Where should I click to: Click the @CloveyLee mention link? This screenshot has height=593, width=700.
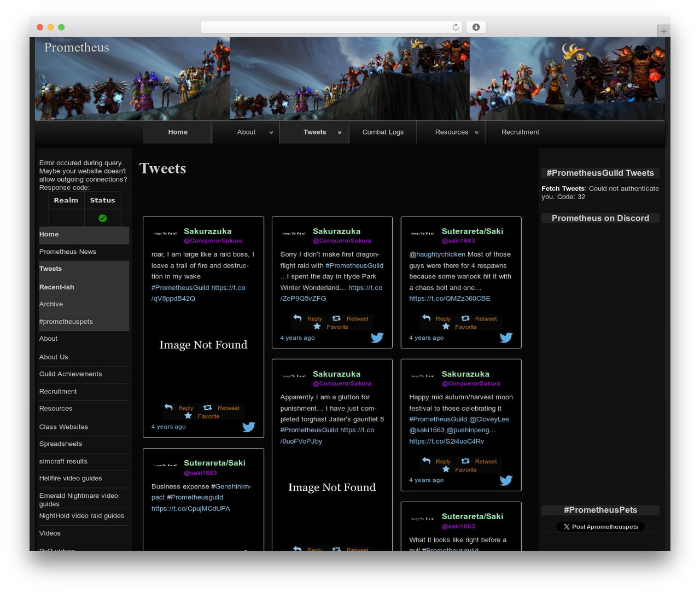coord(489,420)
